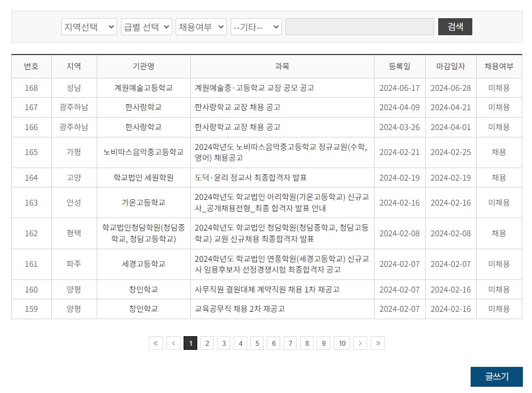Click institution cell 가온고등학교
This screenshot has width=532, height=393.
pos(144,202)
